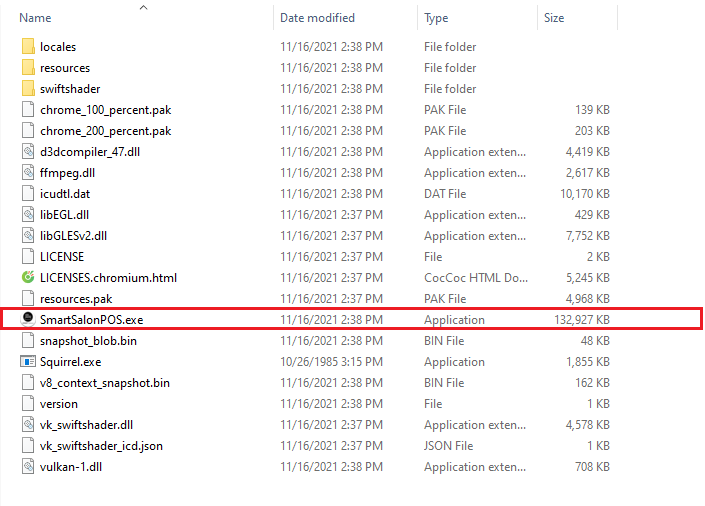Click the libGLESv2.dll file icon

coord(28,235)
